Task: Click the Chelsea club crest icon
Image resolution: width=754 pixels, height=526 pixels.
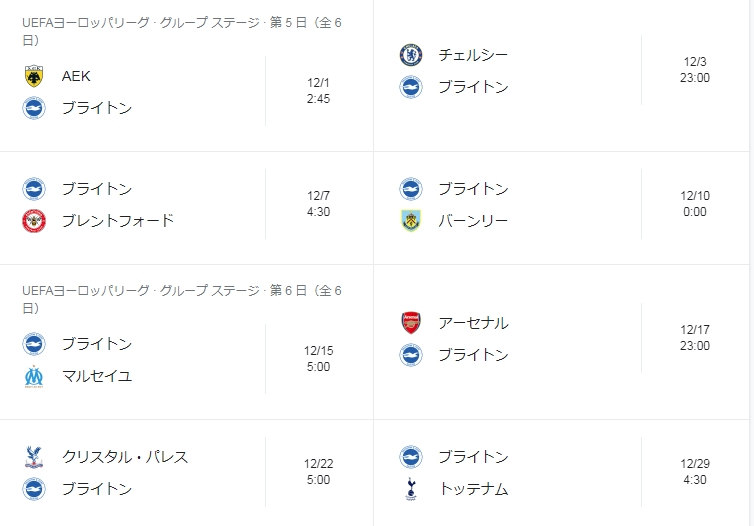Action: pyautogui.click(x=411, y=55)
